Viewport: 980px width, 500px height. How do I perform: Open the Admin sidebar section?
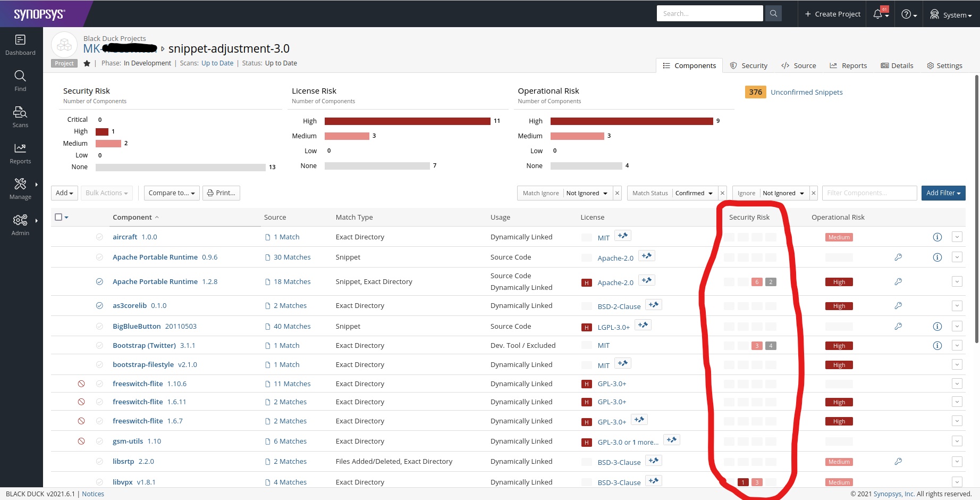tap(20, 223)
